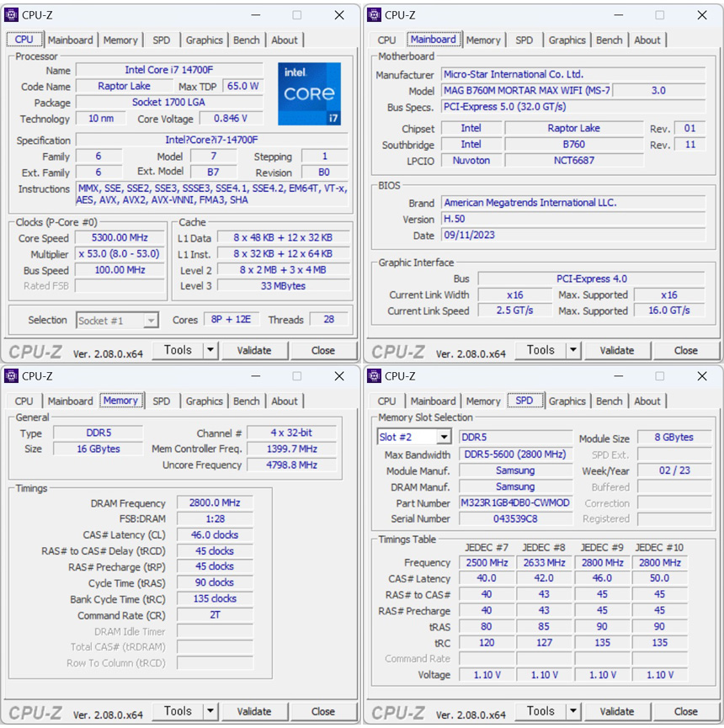Click Module Size value 8 GBytes
724x728 pixels.
click(673, 437)
